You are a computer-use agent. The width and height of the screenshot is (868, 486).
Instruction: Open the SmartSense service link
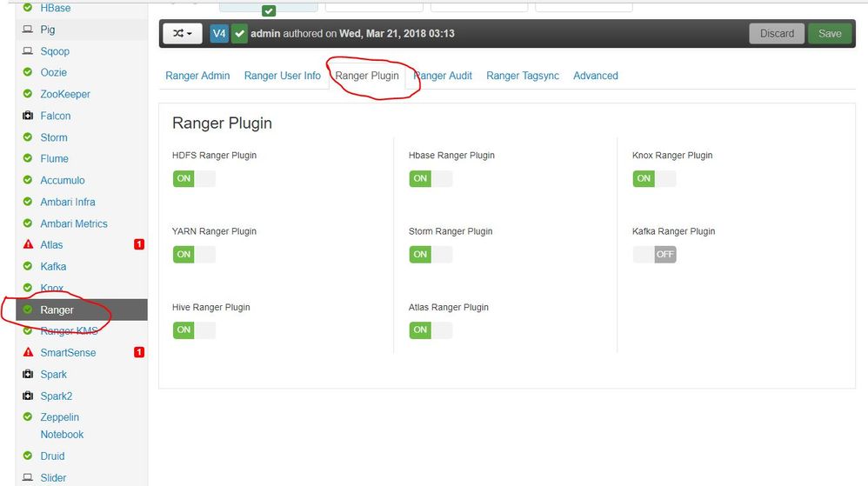(68, 353)
